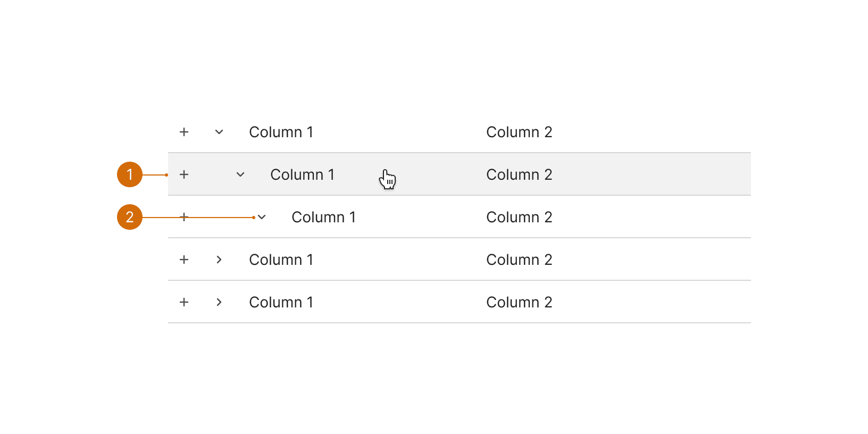Click the plus icon in the third row
Viewport: 868px width, 434px height.
coord(184,217)
